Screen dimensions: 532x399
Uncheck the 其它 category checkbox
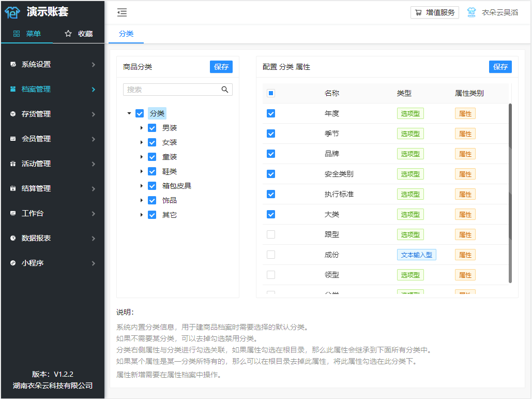point(152,215)
